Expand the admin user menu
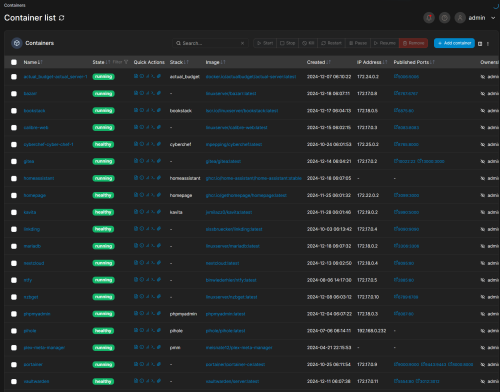 pyautogui.click(x=493, y=18)
